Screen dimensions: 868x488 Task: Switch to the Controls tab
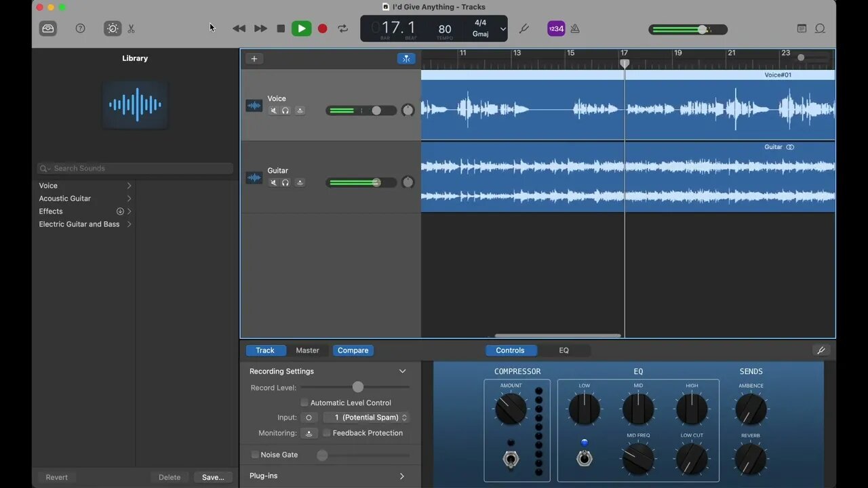coord(511,350)
